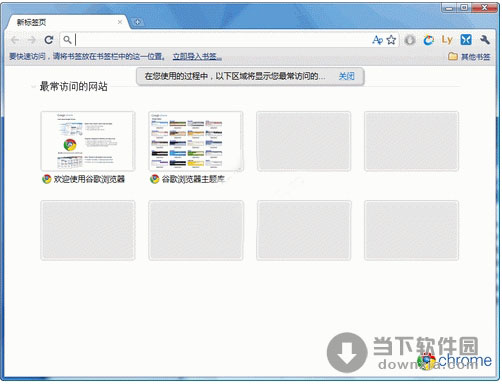
Task: Close the 新标签页 tab
Action: click(120, 22)
